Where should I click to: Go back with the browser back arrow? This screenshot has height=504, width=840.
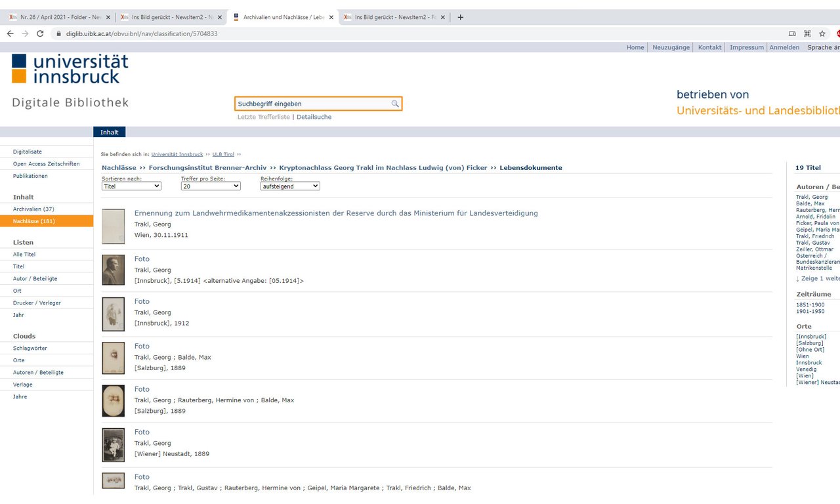pos(10,33)
